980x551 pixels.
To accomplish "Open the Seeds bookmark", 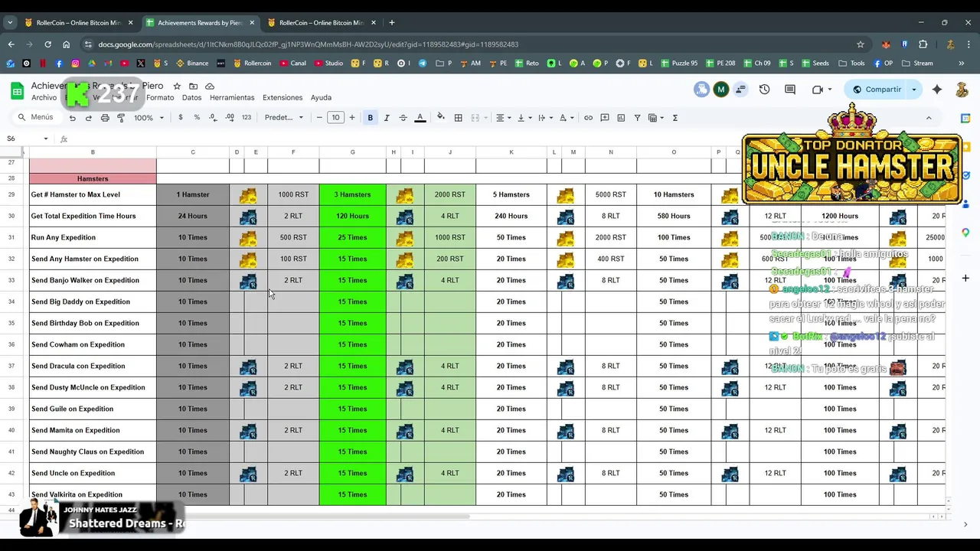I will click(815, 64).
